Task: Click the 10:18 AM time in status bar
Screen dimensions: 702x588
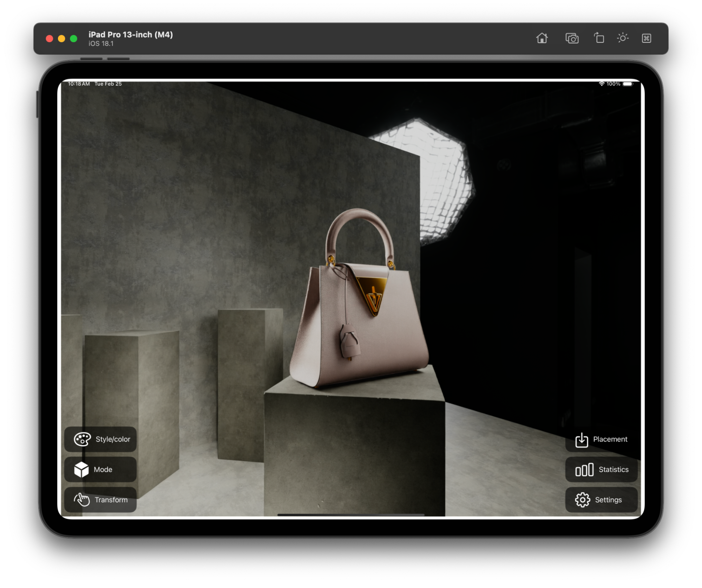Action: click(x=79, y=84)
